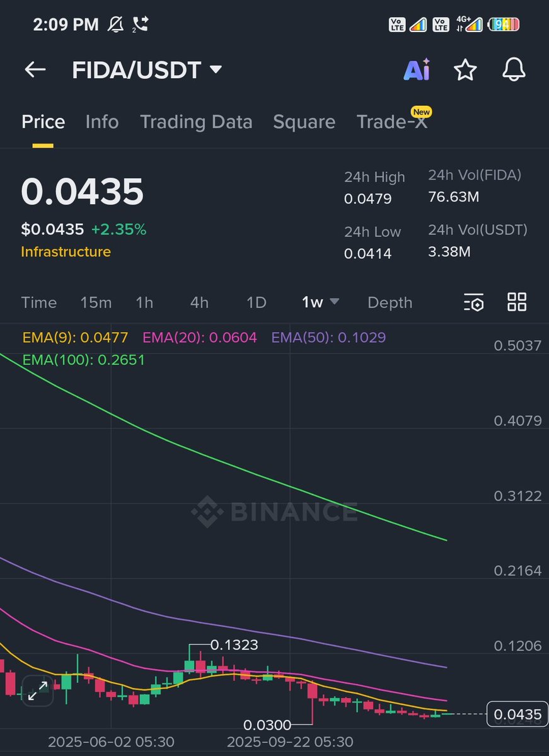Open the Depth chart view

click(x=390, y=303)
